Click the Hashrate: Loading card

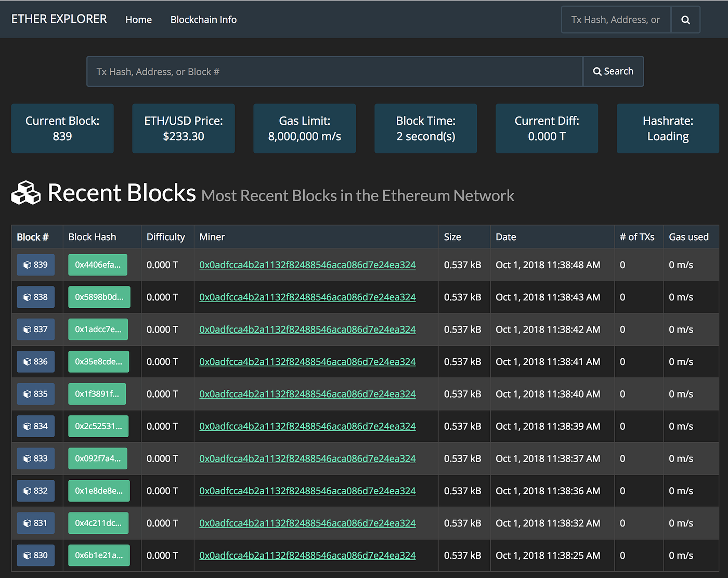click(668, 128)
